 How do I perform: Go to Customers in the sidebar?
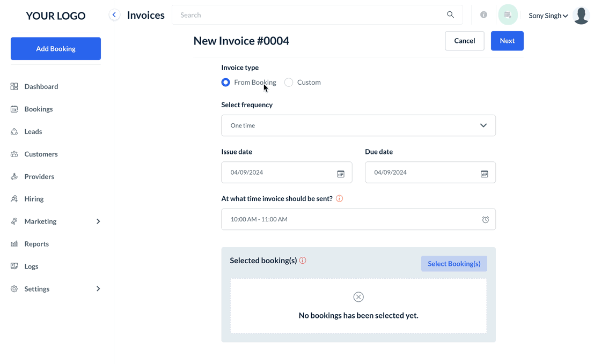pos(41,154)
